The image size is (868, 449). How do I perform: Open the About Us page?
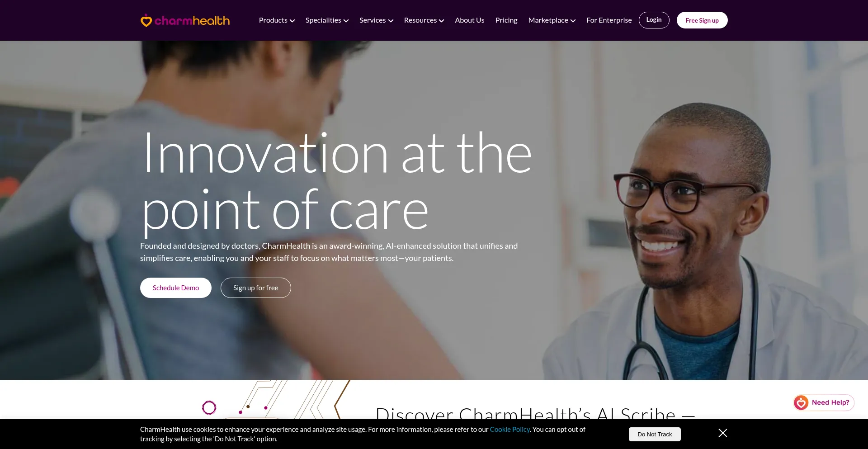click(470, 20)
